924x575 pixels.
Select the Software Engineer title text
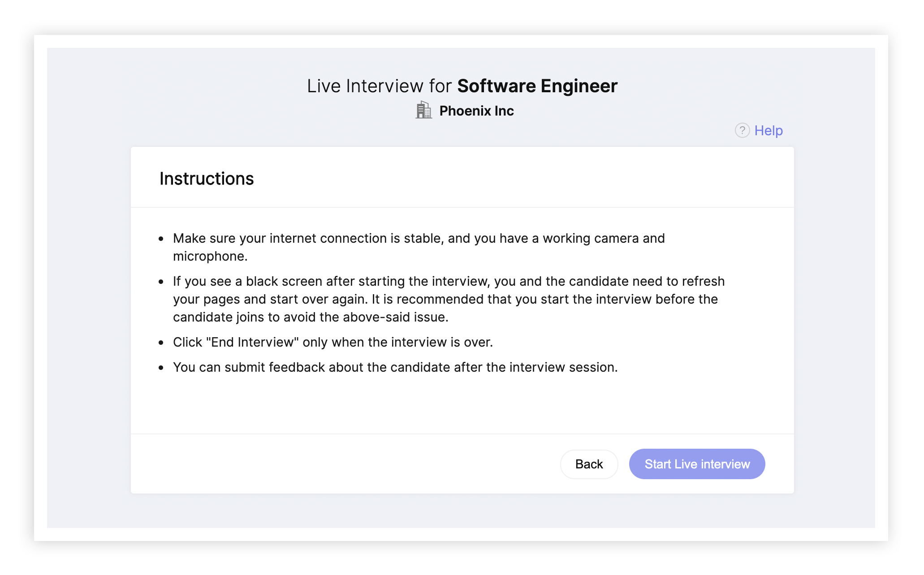537,86
